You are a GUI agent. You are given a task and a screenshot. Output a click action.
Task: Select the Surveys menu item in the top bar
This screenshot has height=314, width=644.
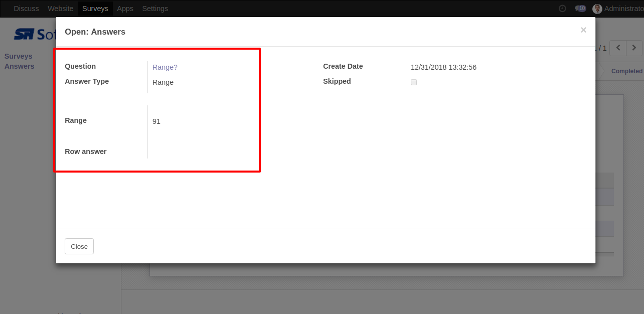(x=95, y=9)
